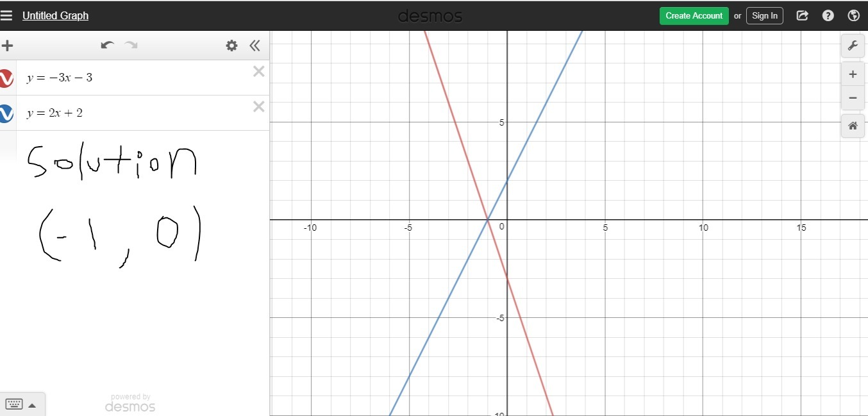Viewport: 868px width, 416px height.
Task: Click the red line's y-intercept at -3
Action: [507, 279]
